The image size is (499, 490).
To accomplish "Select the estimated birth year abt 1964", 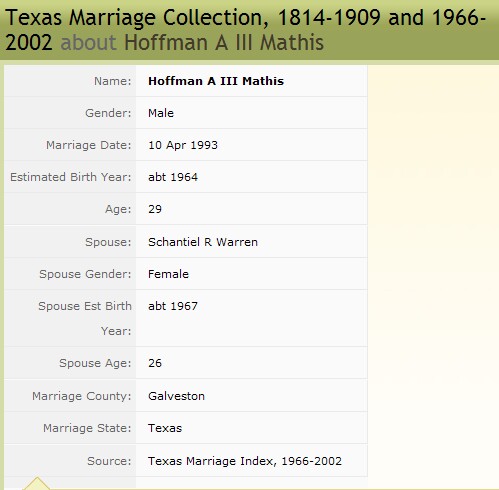I will click(173, 177).
